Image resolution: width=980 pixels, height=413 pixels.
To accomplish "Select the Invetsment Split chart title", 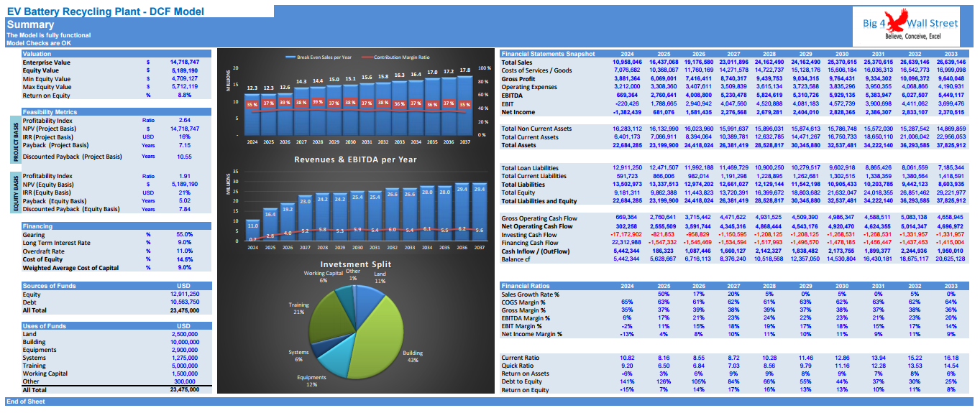I will pos(355,264).
